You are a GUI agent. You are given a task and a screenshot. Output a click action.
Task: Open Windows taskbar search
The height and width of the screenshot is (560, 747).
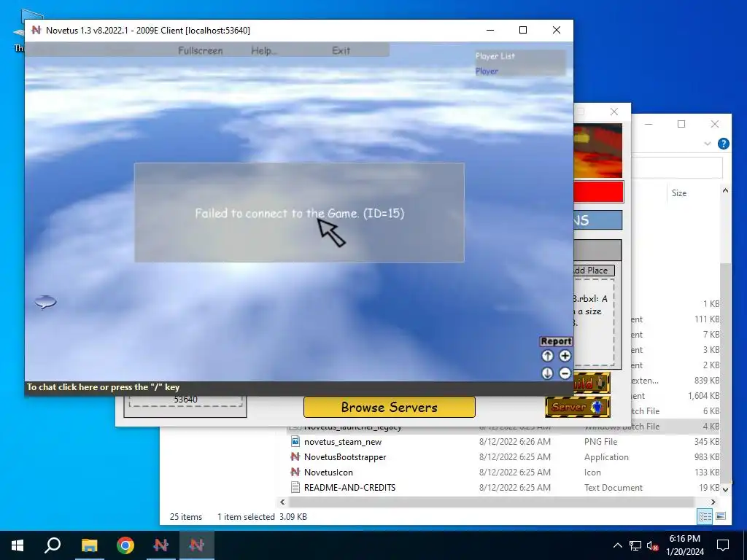click(x=53, y=545)
